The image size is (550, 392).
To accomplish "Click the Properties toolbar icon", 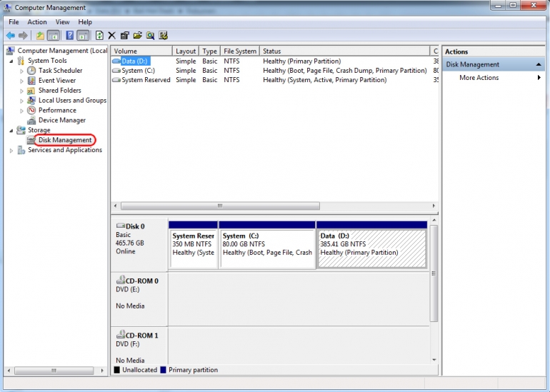I will [124, 36].
